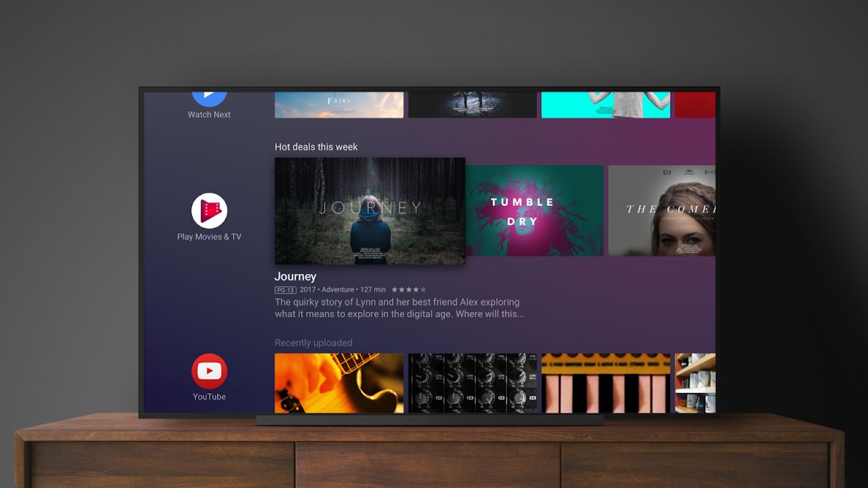Click the star rating for Journey
Image resolution: width=868 pixels, height=488 pixels.
tap(409, 289)
